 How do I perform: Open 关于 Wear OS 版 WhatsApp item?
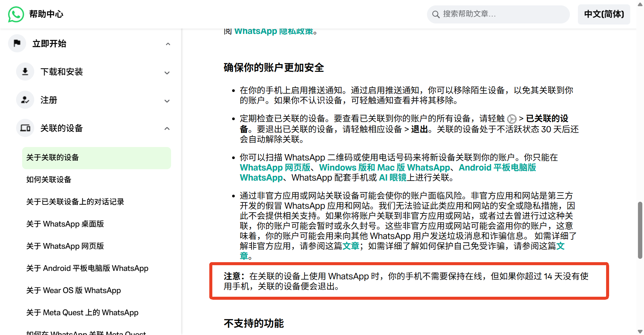click(73, 290)
